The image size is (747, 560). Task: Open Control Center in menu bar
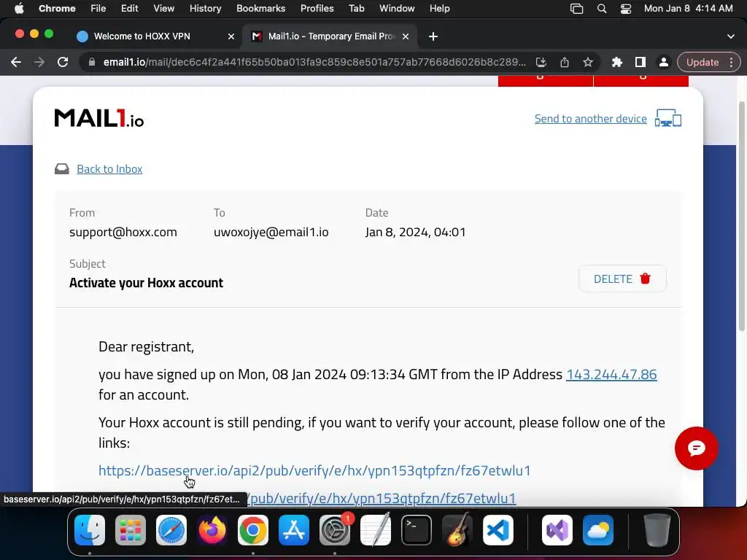625,9
